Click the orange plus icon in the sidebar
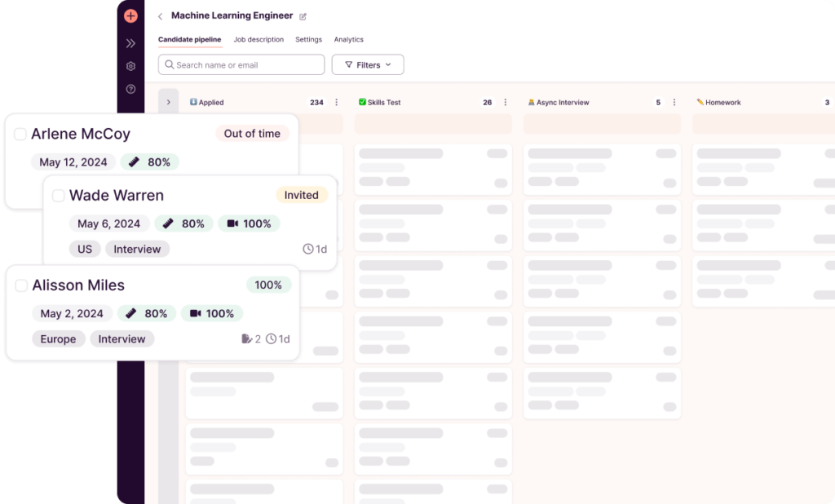 (130, 15)
